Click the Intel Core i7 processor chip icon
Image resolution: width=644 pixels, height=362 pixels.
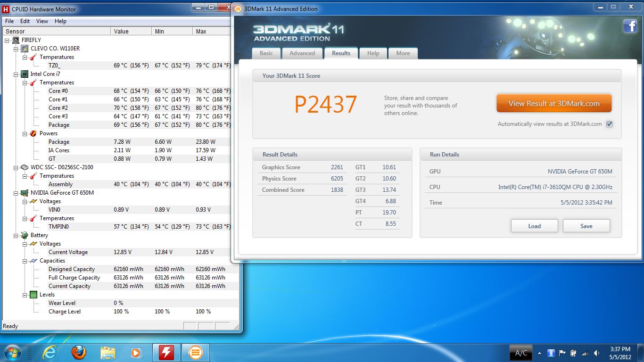[x=25, y=74]
